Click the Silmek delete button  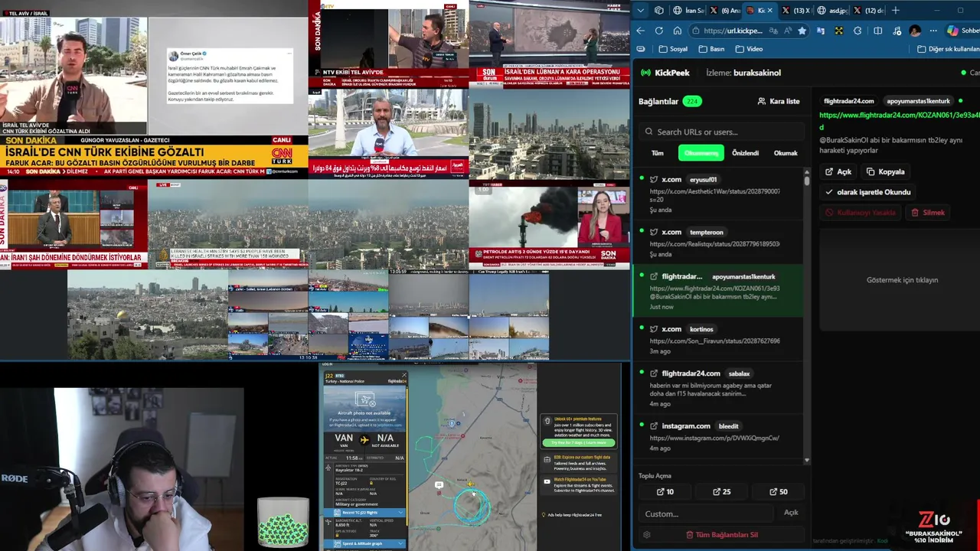(x=927, y=213)
